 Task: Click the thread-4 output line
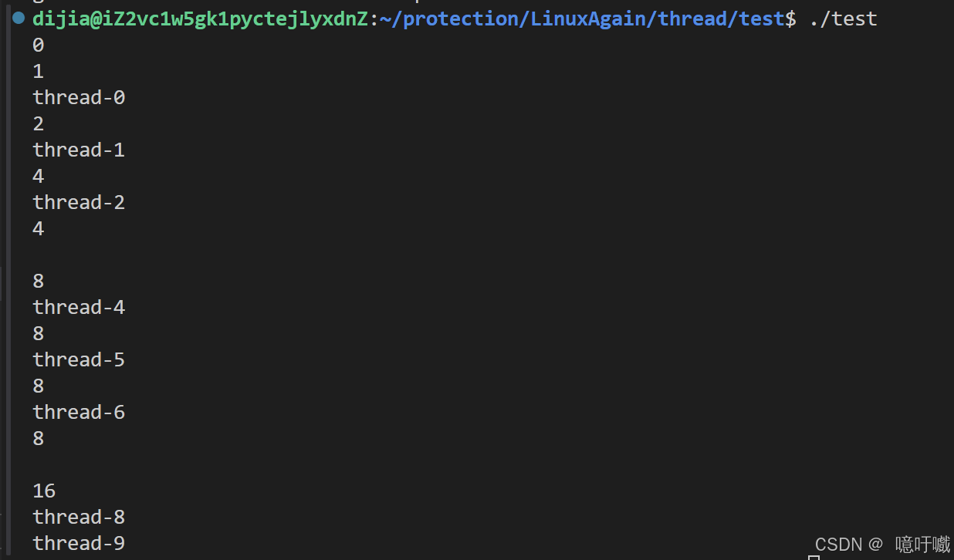pyautogui.click(x=79, y=308)
